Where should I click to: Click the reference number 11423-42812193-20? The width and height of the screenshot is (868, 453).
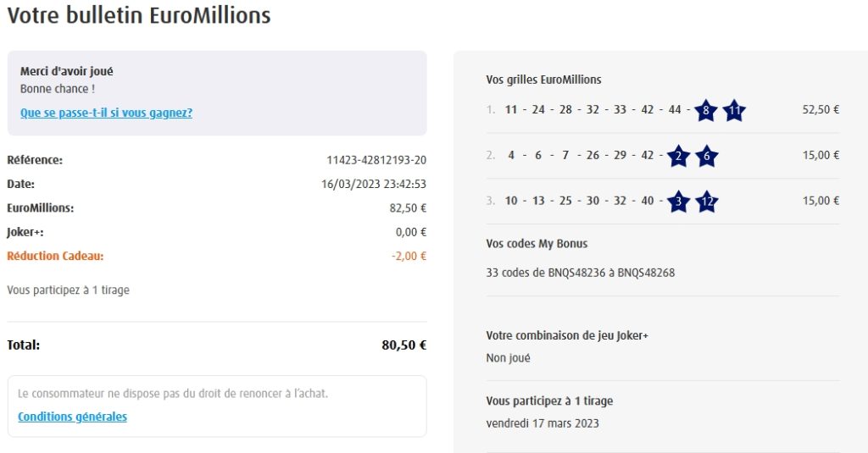click(x=376, y=160)
